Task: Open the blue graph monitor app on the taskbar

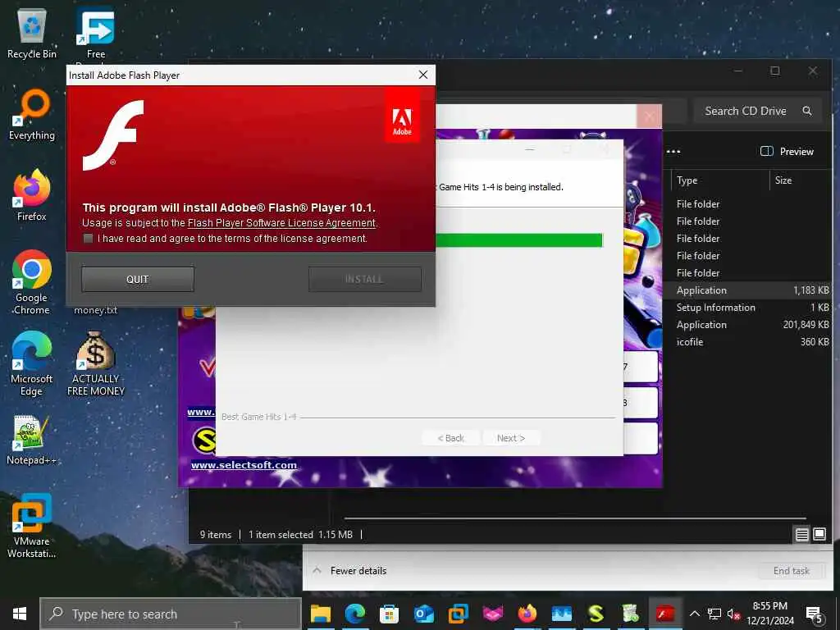Action: click(x=561, y=614)
